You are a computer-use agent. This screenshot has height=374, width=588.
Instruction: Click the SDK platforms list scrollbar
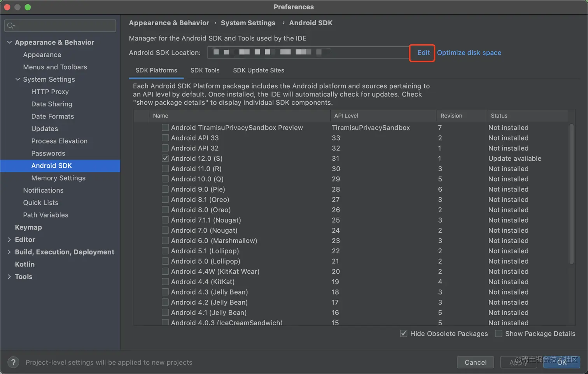[x=571, y=195]
